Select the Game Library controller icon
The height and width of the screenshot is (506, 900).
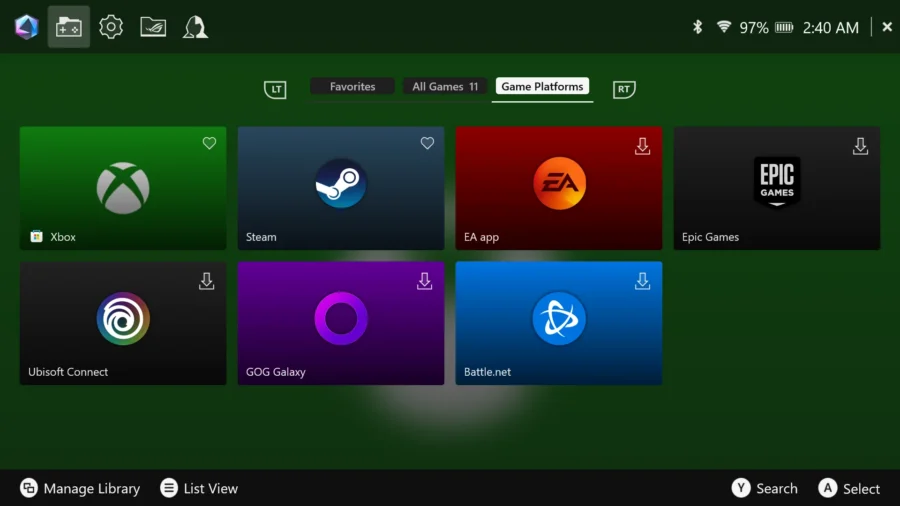(68, 27)
